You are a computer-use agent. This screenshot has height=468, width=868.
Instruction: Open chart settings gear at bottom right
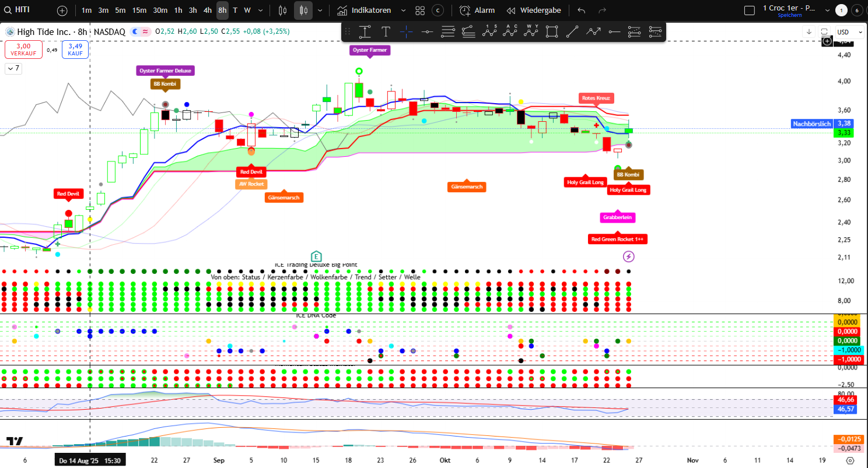point(850,460)
